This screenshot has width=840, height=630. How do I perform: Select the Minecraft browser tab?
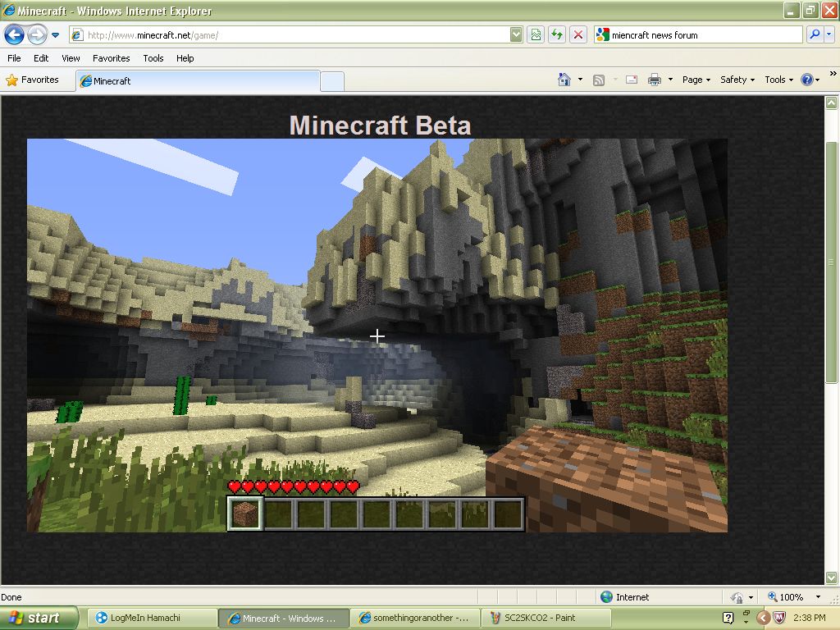[199, 81]
